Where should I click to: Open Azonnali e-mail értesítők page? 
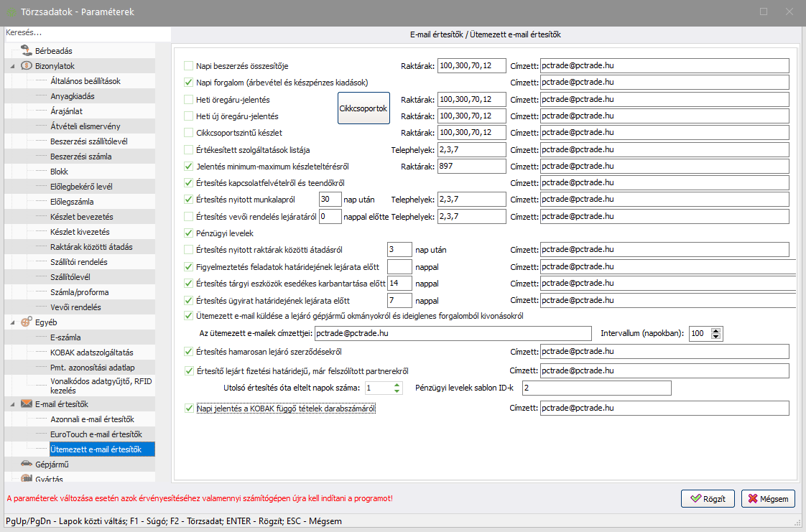tap(92, 419)
